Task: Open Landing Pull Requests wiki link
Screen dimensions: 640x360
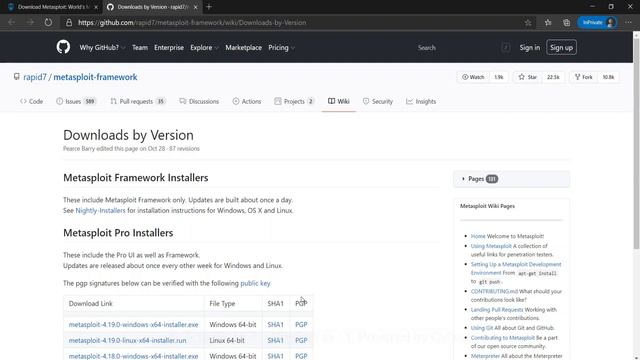Action: (x=497, y=309)
